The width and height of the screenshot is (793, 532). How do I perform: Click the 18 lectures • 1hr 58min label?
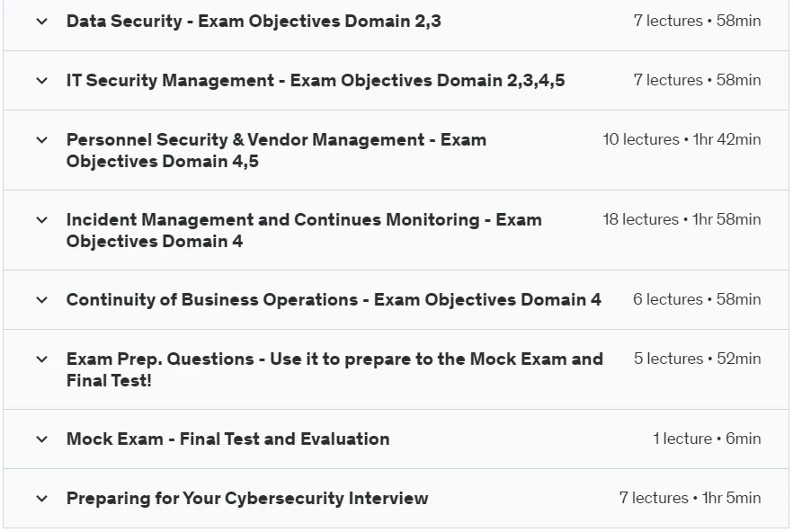(x=682, y=219)
